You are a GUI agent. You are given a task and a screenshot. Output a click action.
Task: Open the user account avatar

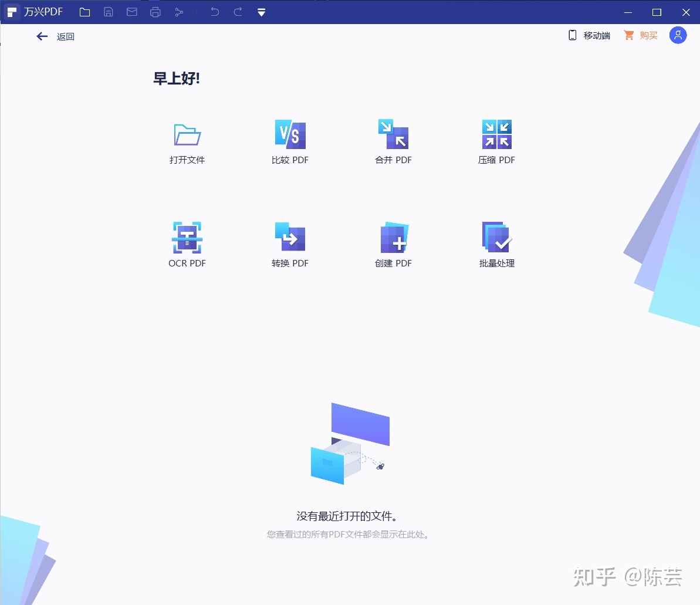[678, 35]
